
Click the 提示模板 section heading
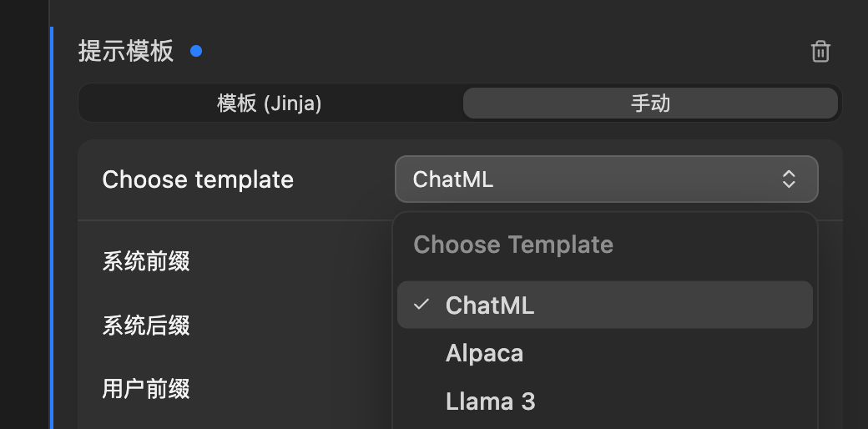coord(126,51)
